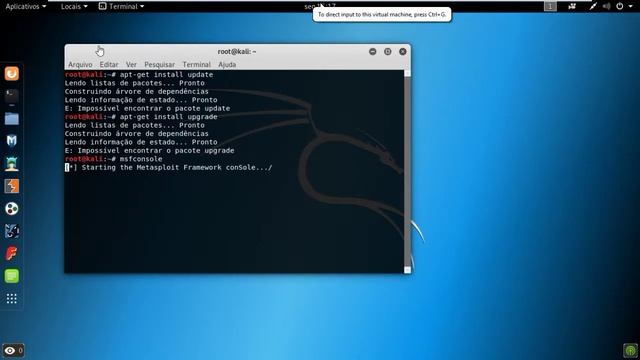Open the Arquivo menu

tap(80, 64)
